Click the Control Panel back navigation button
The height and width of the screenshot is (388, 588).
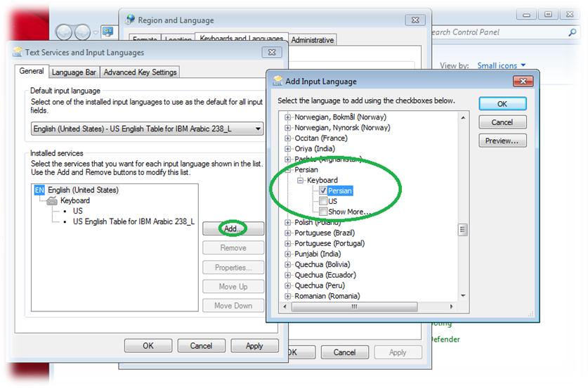point(63,32)
